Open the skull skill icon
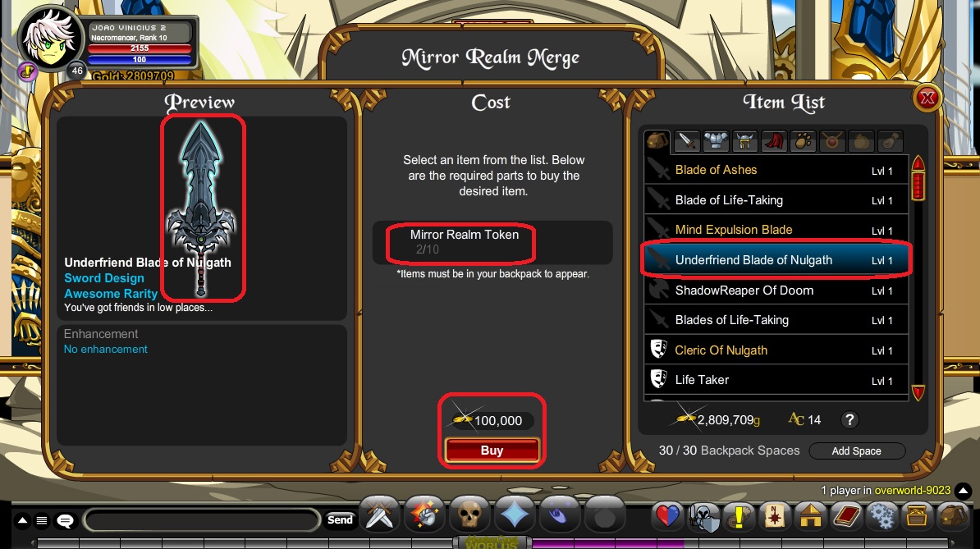The height and width of the screenshot is (549, 980). click(469, 516)
